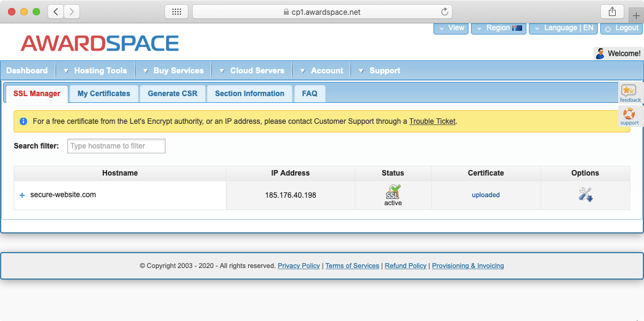Focus the hostname search filter field
Screen dimensions: 644x321
(116, 146)
